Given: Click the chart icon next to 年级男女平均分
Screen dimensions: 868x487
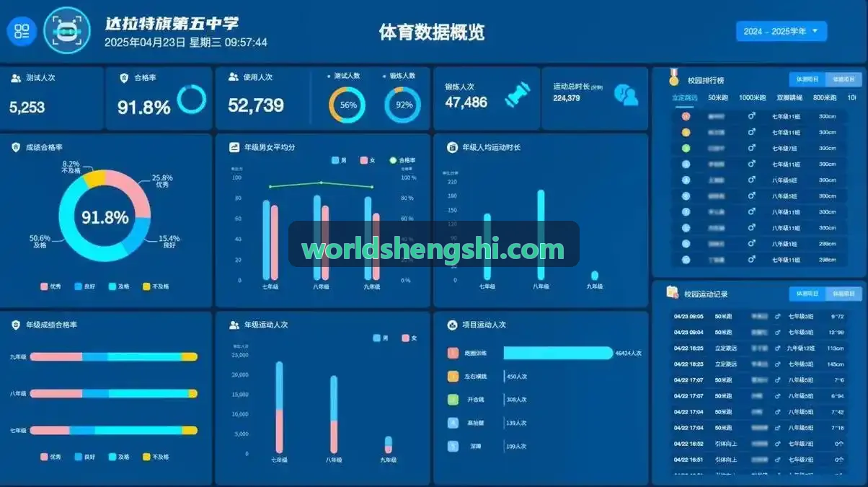Looking at the screenshot, I should [234, 147].
